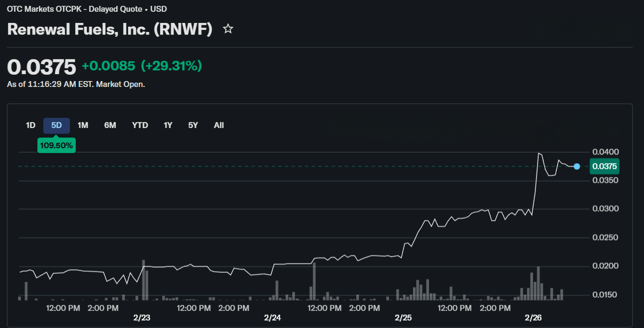Click the (+29.31%) percentage change
The image size is (644, 328).
pos(171,66)
